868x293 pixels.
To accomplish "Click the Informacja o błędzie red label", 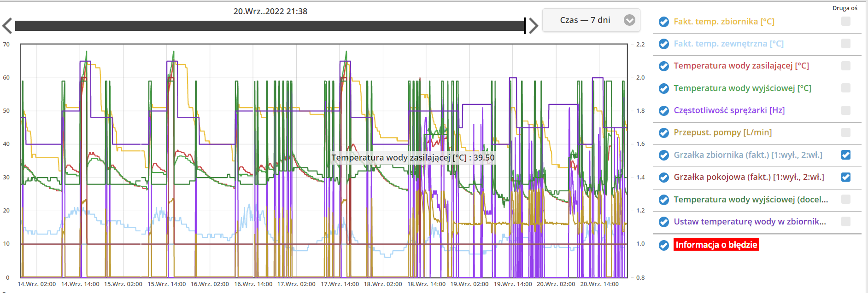I will [x=716, y=245].
